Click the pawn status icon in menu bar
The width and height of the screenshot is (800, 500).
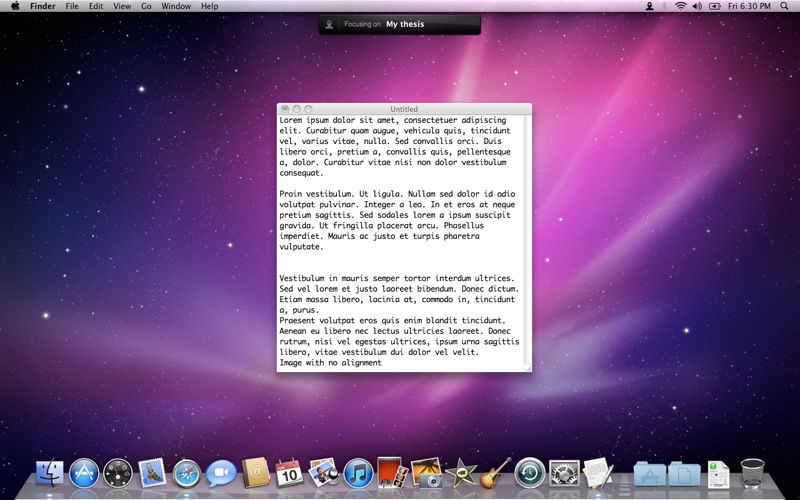649,6
